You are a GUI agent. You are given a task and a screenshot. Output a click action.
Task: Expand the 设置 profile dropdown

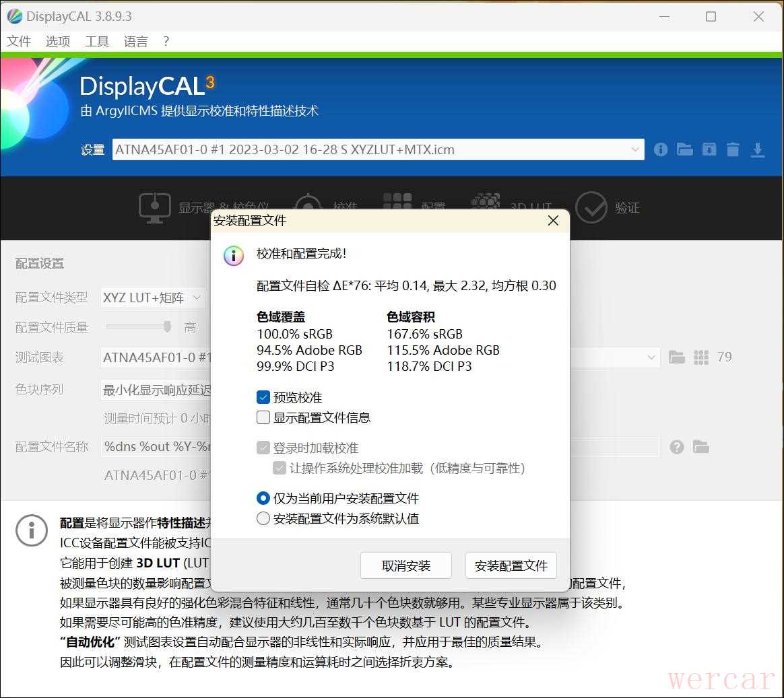point(634,149)
